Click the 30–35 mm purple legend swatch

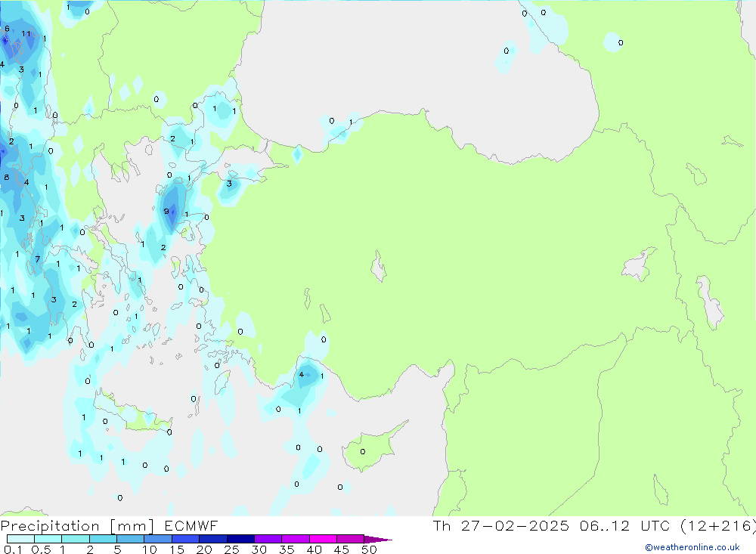[268, 539]
